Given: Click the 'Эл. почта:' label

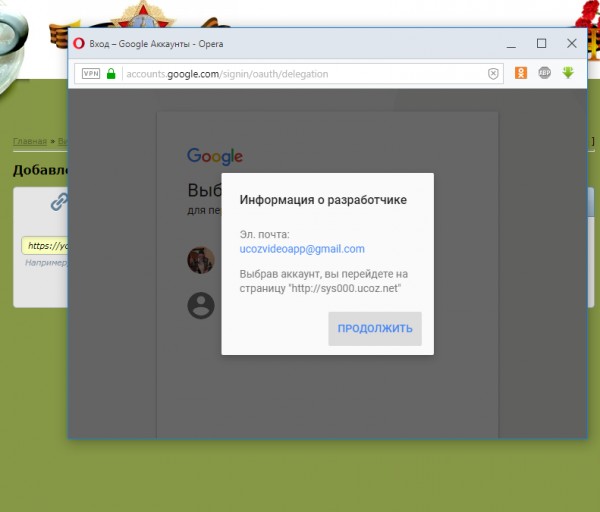Looking at the screenshot, I should (x=264, y=234).
